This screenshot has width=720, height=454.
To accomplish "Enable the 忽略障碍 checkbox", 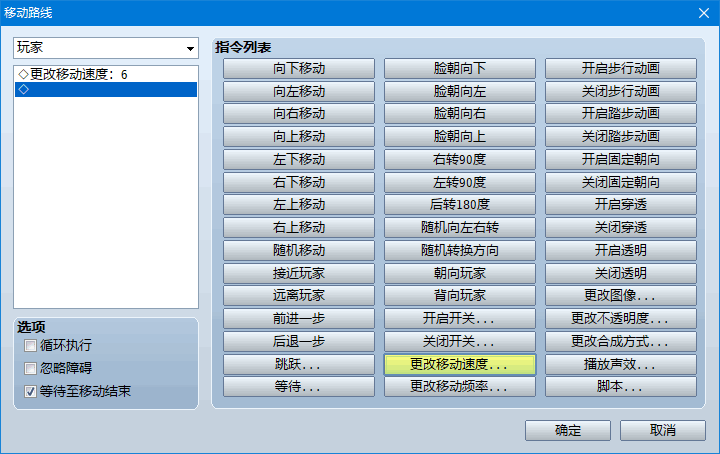I will coord(30,368).
